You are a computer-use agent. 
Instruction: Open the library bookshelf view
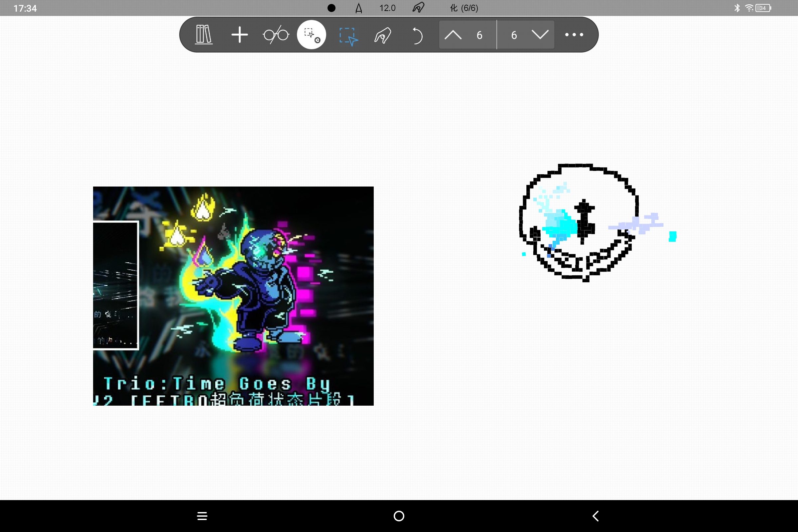pyautogui.click(x=203, y=34)
